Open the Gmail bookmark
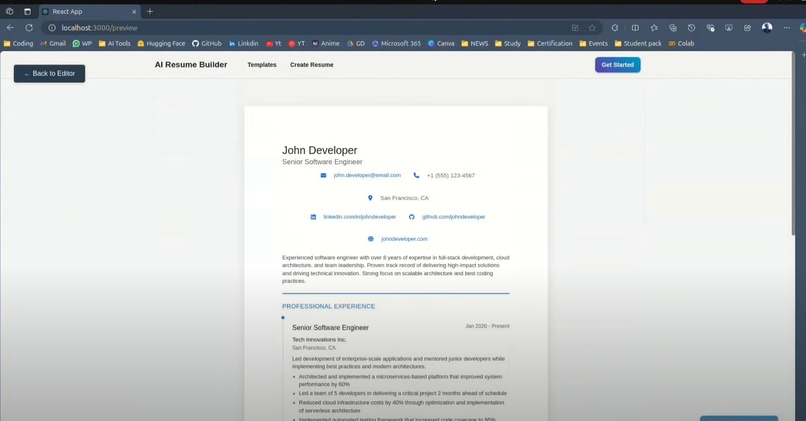This screenshot has width=806, height=421. 53,44
